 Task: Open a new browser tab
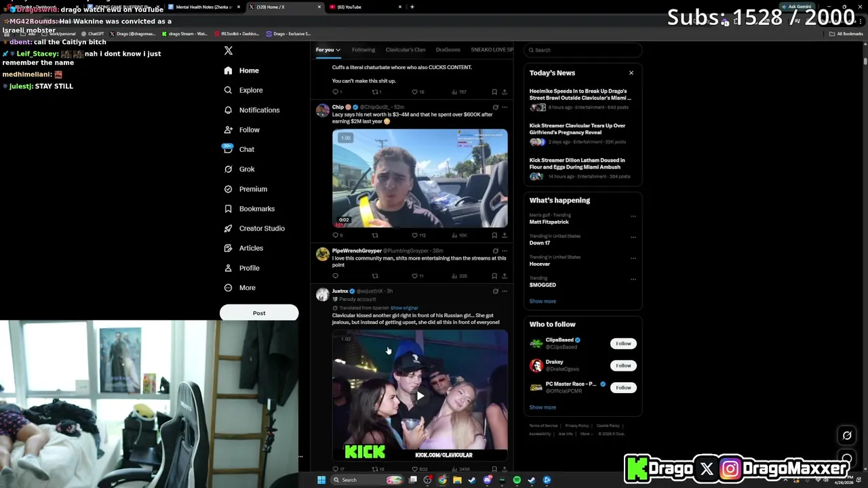[x=412, y=7]
